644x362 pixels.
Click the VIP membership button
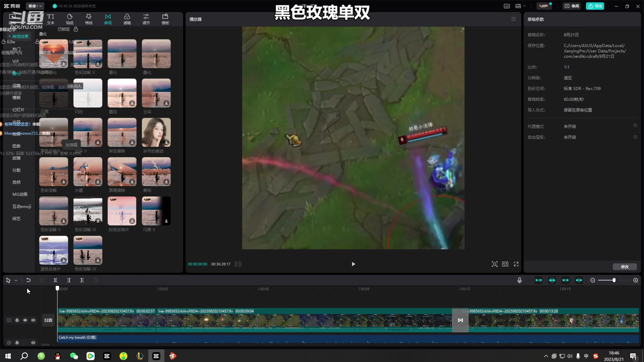coord(544,6)
